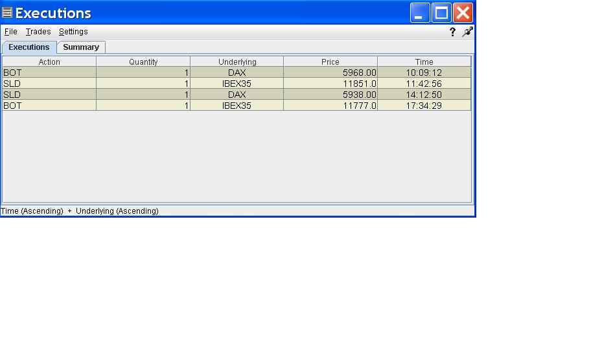The image size is (613, 364).
Task: Close the Executions window
Action: [463, 13]
